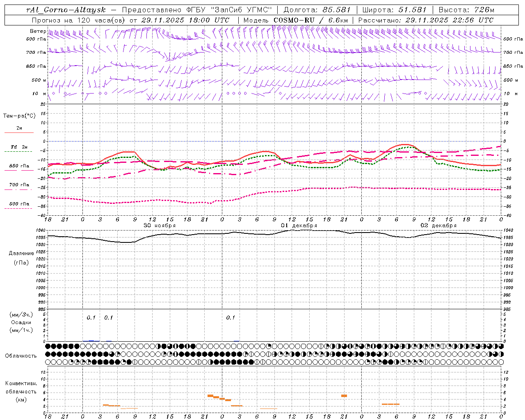Click the Конвективн. label
This screenshot has width=525, height=420.
point(21,383)
